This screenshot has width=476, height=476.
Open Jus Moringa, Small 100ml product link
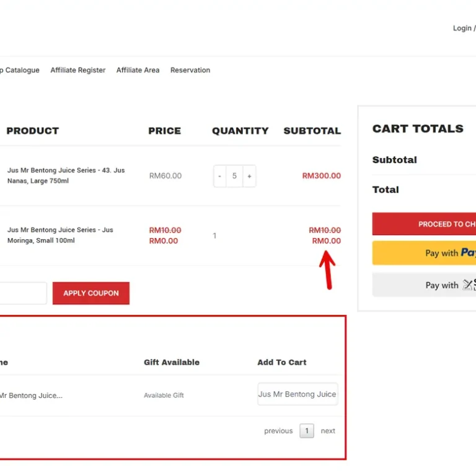tap(60, 235)
